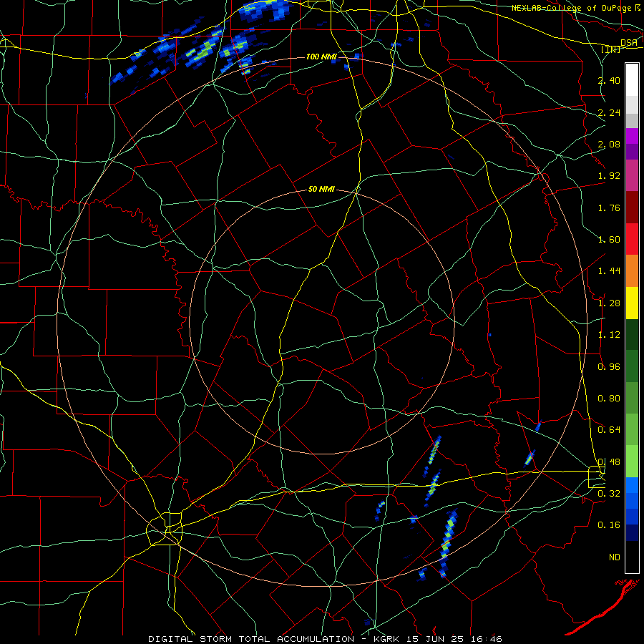This screenshot has width=644, height=644.
Task: Click the darkest green swatch near 1.12
Action: [x=632, y=334]
